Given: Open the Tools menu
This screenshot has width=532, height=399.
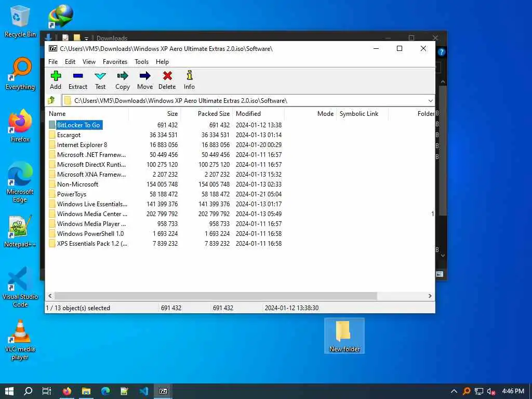Looking at the screenshot, I should point(141,62).
